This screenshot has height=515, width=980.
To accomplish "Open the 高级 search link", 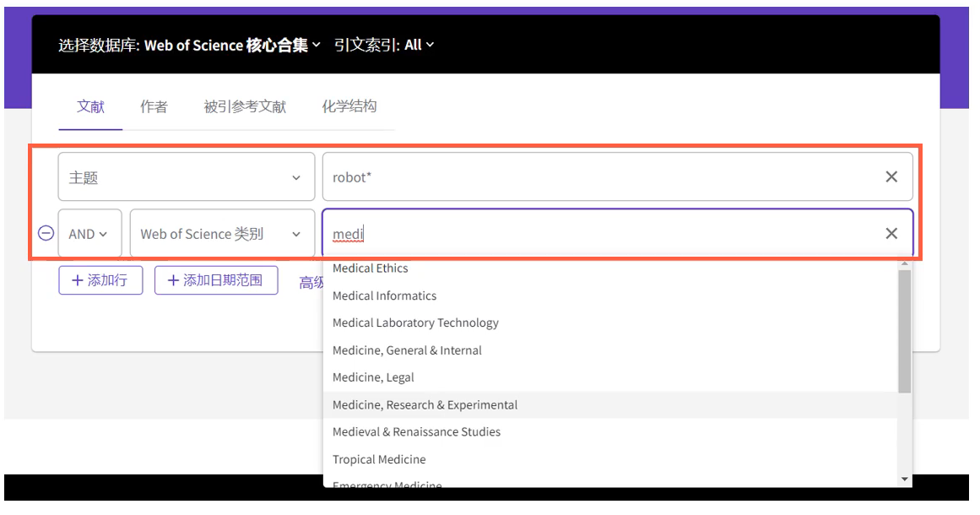I will tap(313, 281).
